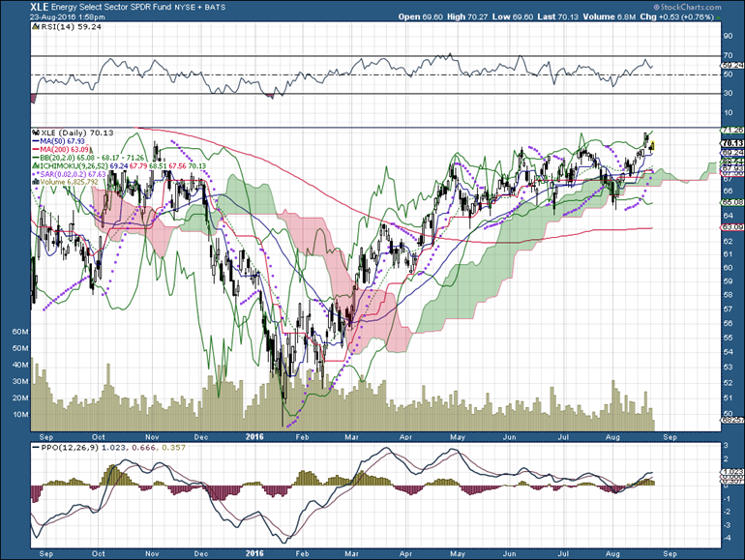Click the 'RSI(14) 59.24' legend text
The image size is (745, 560).
click(72, 27)
